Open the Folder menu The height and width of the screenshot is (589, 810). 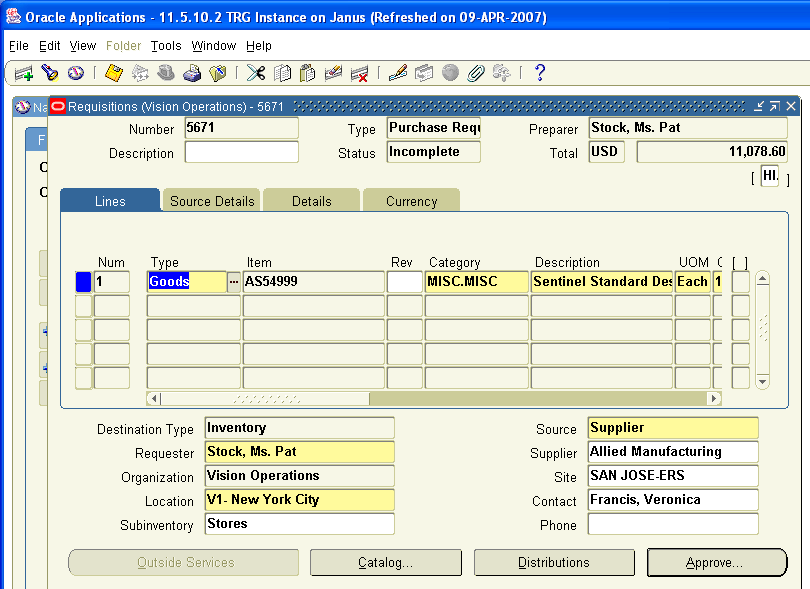[x=126, y=45]
